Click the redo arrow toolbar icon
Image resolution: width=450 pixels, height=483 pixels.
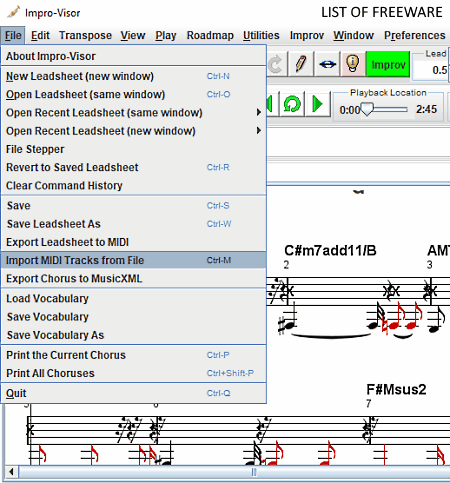coord(275,64)
